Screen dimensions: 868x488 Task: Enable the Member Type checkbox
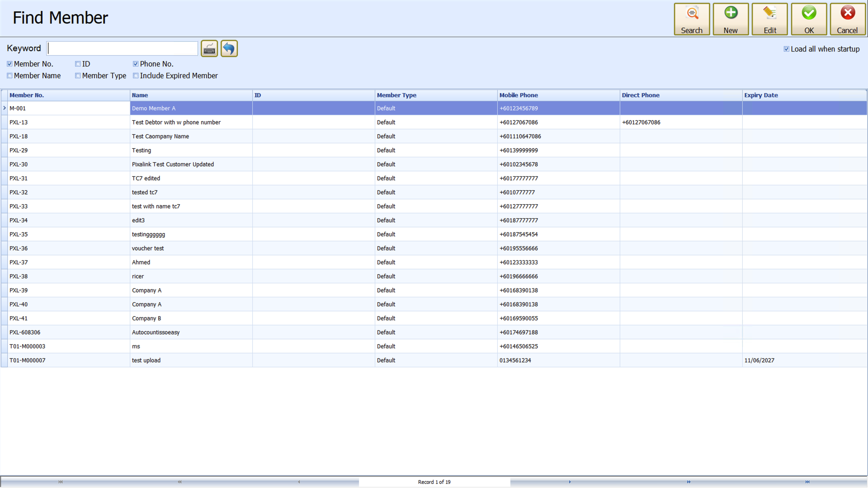[78, 76]
